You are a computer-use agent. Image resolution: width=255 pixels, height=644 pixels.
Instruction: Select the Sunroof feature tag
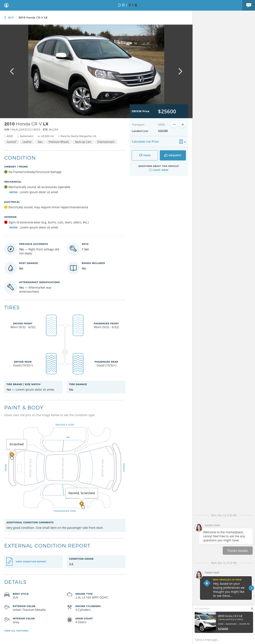click(x=11, y=142)
